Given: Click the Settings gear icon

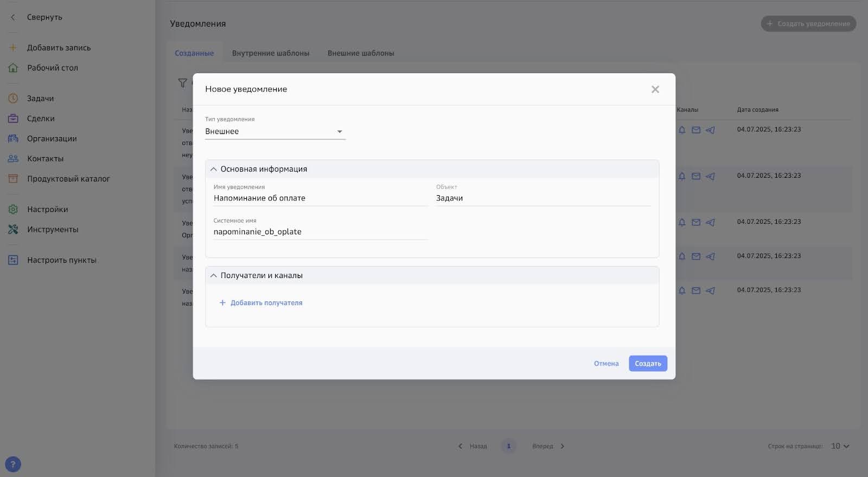Looking at the screenshot, I should 13,209.
